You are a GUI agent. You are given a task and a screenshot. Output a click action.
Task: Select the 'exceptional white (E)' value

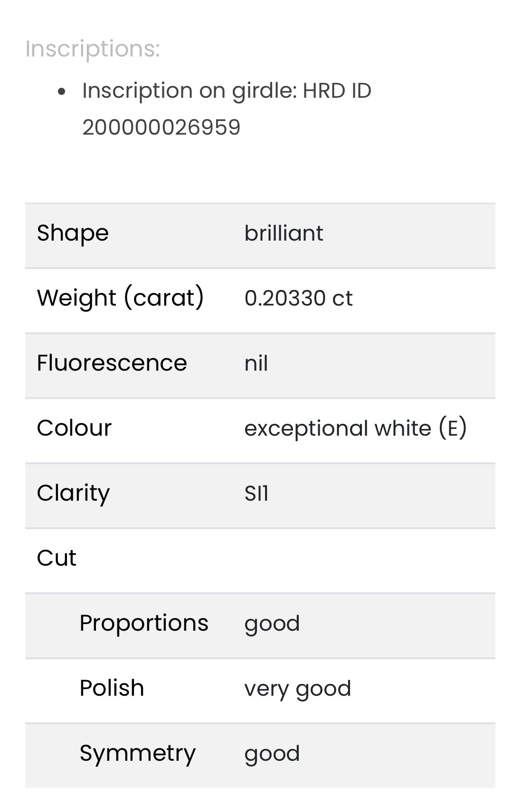pyautogui.click(x=355, y=428)
